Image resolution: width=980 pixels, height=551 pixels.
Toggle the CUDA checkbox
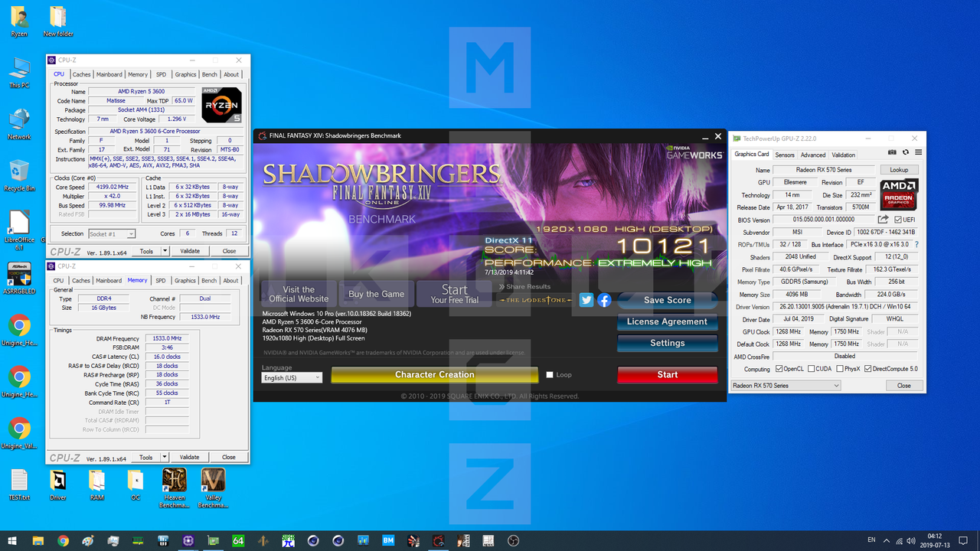click(x=813, y=369)
